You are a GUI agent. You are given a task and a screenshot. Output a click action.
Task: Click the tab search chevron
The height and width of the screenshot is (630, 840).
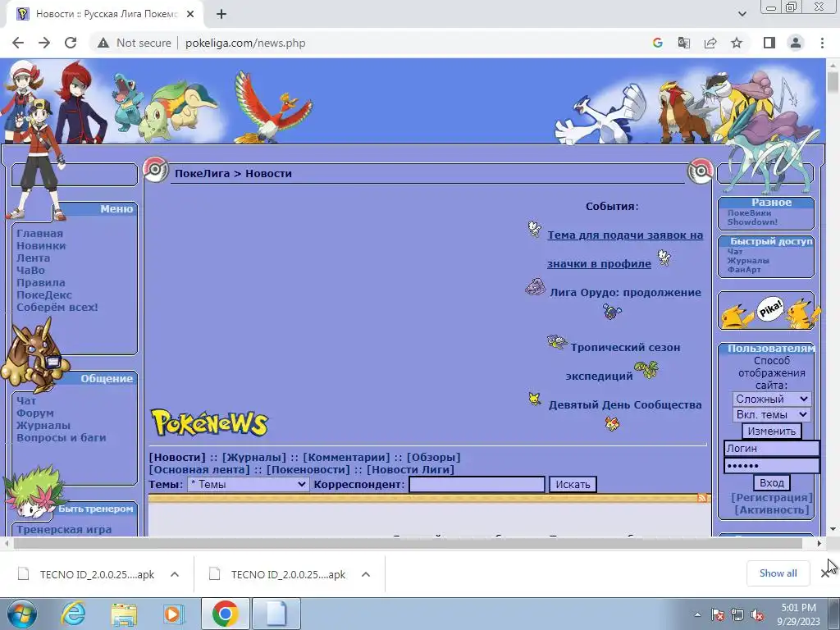click(742, 14)
